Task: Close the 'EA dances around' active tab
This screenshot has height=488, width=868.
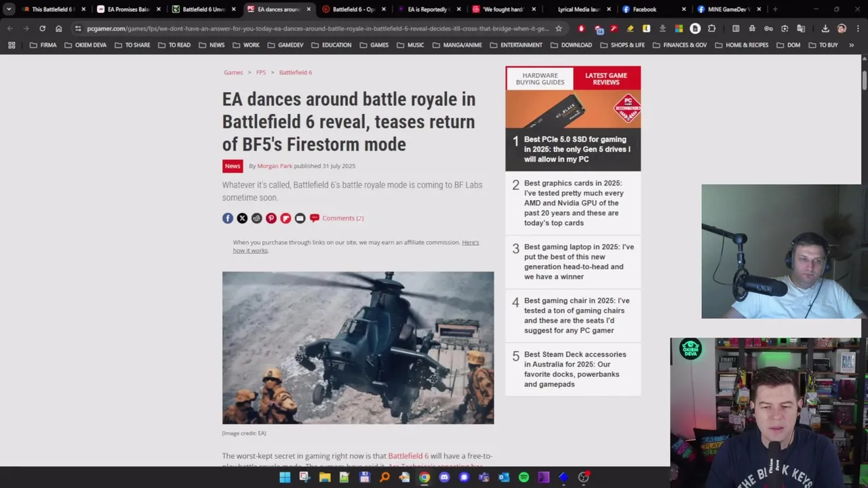Action: pos(309,9)
